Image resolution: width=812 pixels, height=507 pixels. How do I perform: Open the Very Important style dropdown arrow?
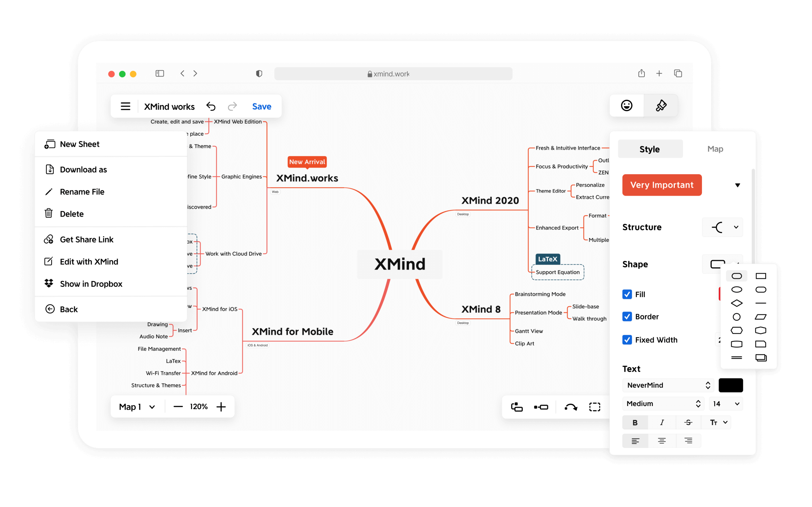[x=737, y=185]
